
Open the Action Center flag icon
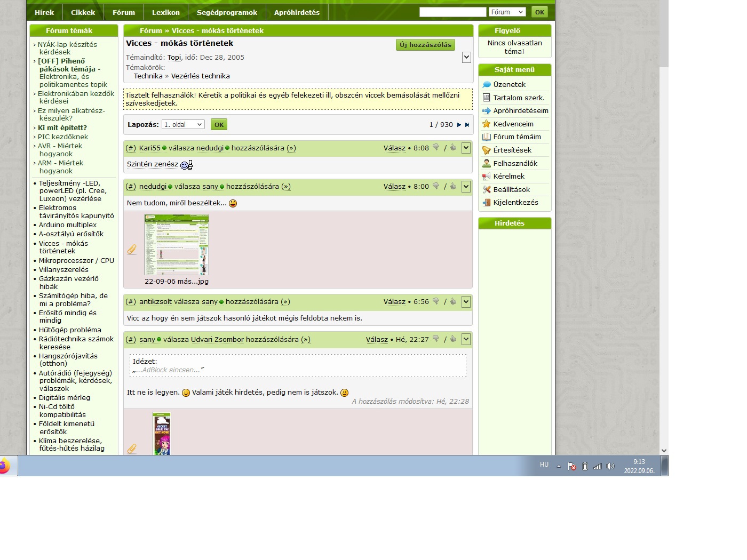572,466
